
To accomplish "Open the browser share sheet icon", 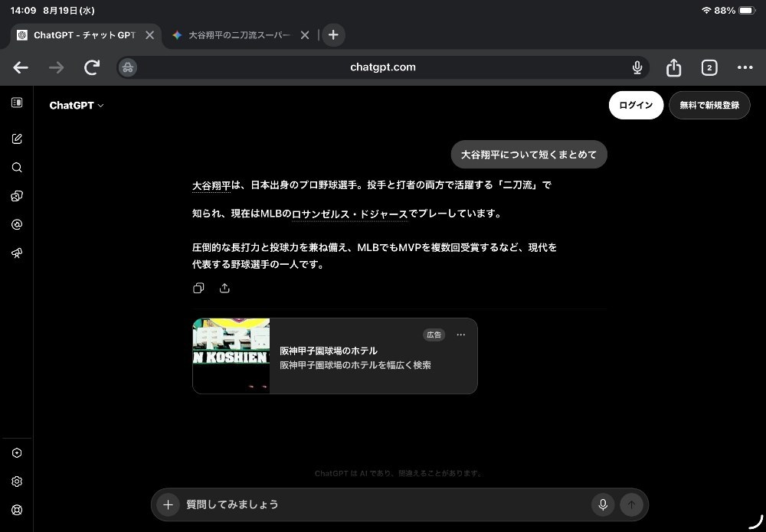I will point(673,67).
